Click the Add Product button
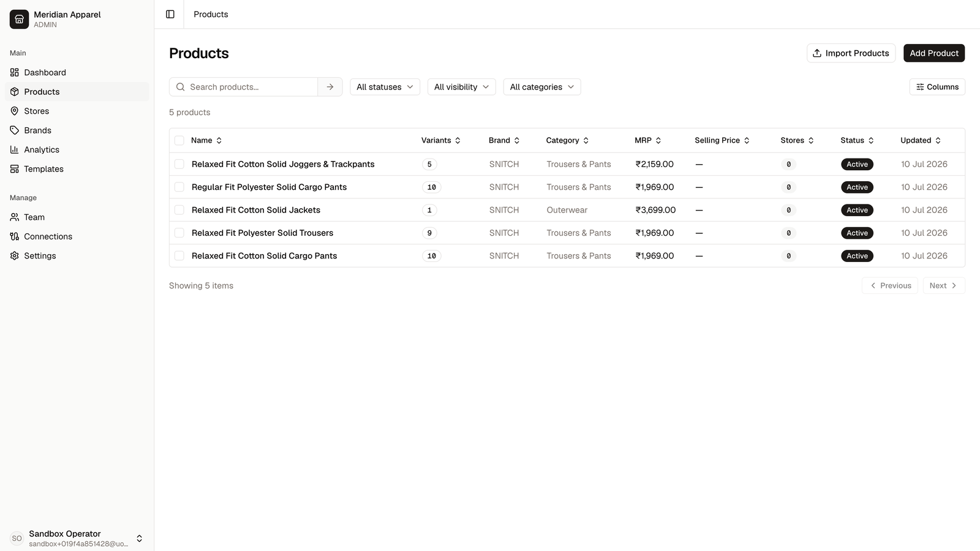The height and width of the screenshot is (551, 980). coord(934,53)
